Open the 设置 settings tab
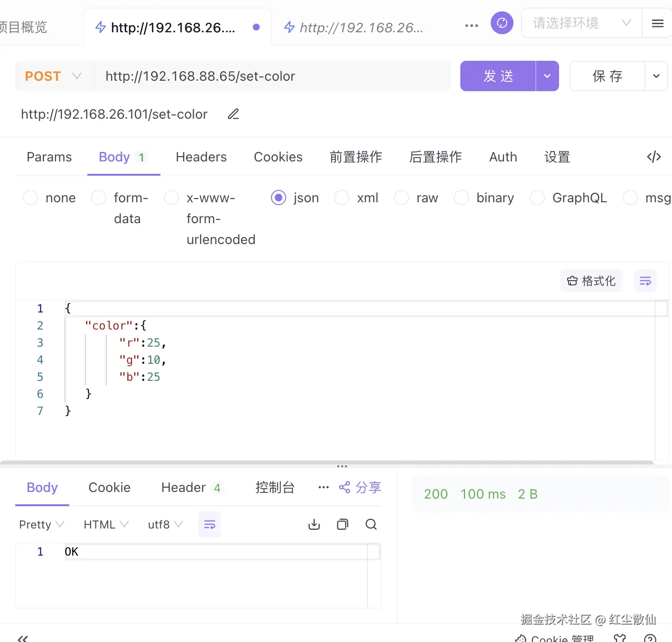 (x=557, y=157)
